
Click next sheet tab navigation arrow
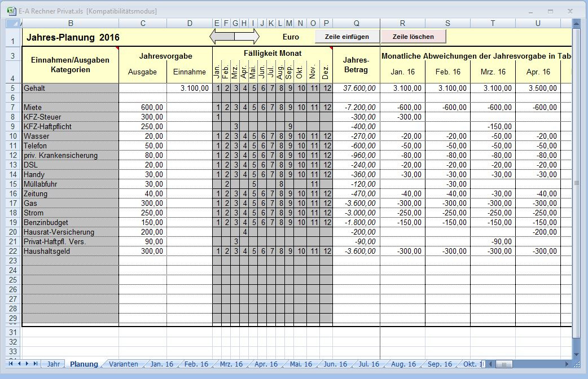click(x=27, y=364)
